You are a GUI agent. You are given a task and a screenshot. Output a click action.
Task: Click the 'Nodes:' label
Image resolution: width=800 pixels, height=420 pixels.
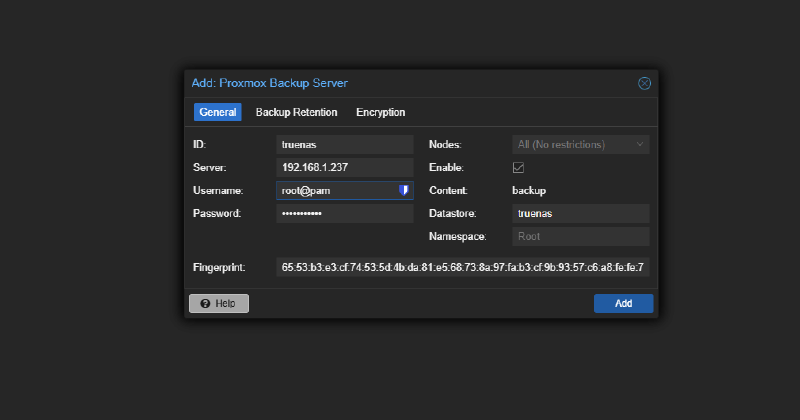445,144
